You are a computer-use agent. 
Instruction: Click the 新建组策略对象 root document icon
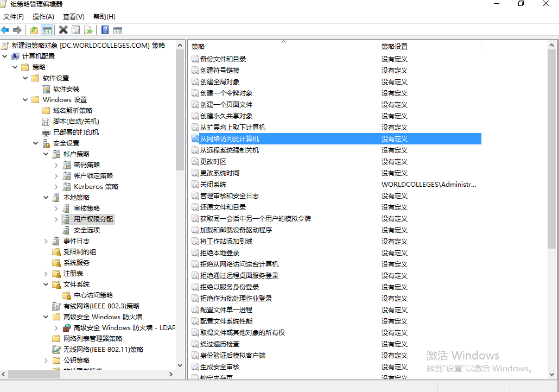[5, 46]
